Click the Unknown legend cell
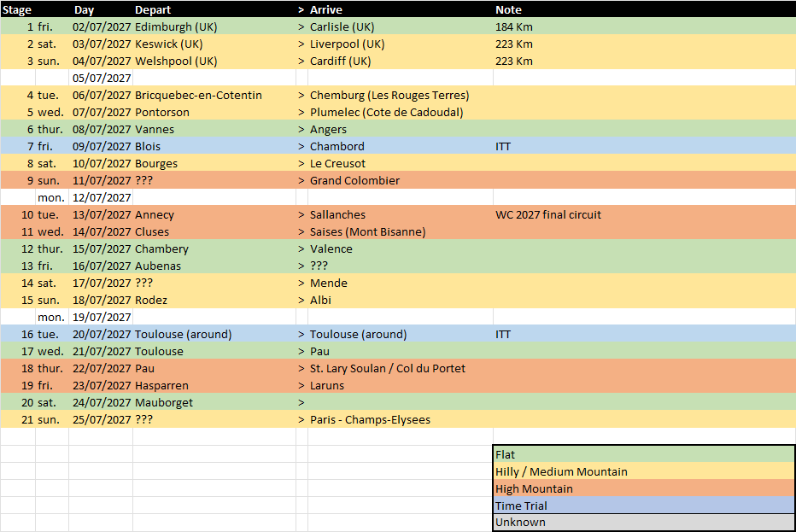796x532 pixels. [x=644, y=523]
